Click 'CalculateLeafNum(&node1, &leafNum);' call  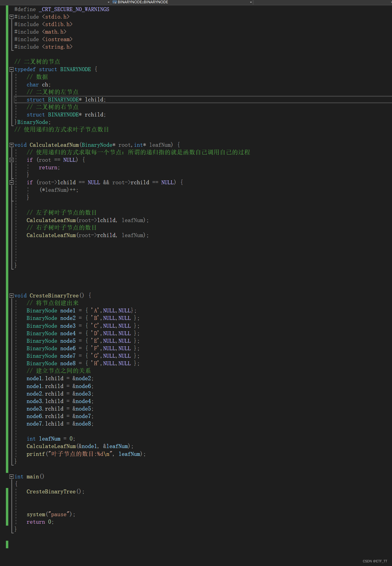[x=80, y=446]
